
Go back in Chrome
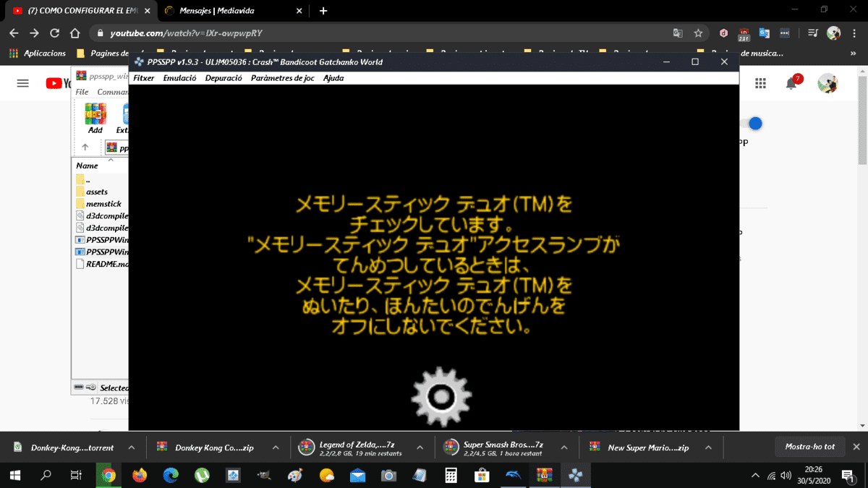(13, 33)
